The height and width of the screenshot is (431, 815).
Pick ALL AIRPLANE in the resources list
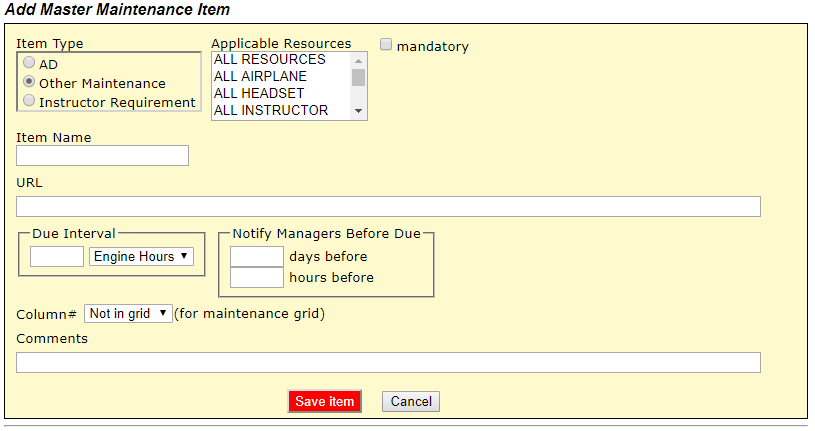pyautogui.click(x=281, y=76)
